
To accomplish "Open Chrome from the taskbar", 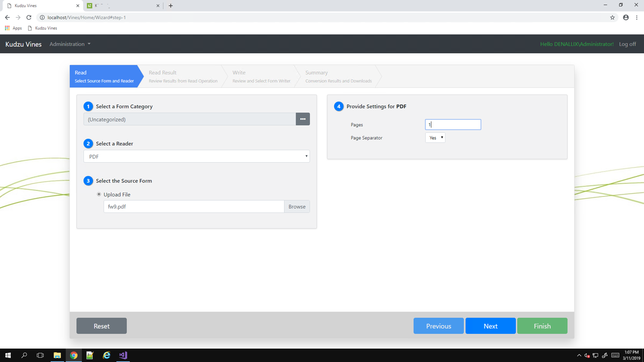I will click(x=74, y=355).
